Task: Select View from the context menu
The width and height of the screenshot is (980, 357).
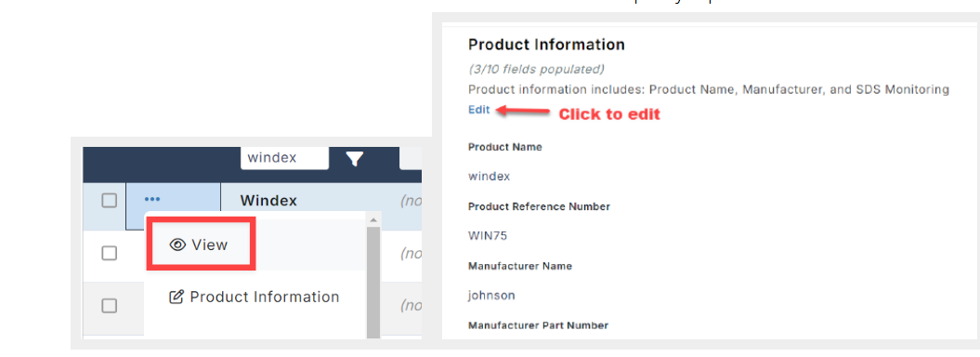Action: pos(200,245)
